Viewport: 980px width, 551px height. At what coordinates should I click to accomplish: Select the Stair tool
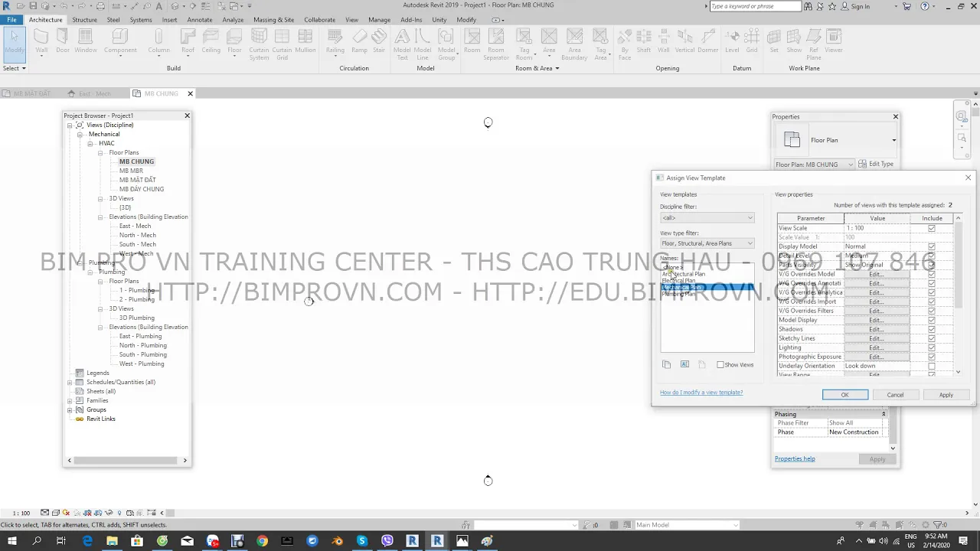pyautogui.click(x=379, y=41)
